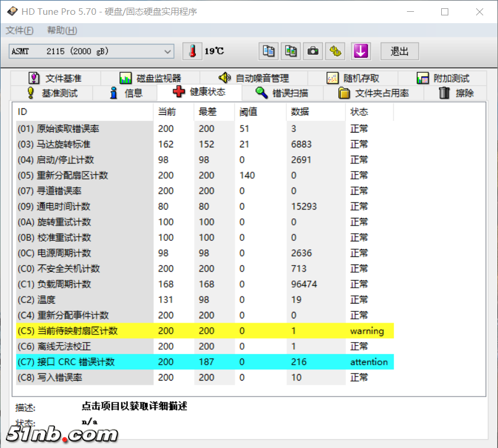
Task: Click the copy text to clipboard icon
Action: [269, 51]
